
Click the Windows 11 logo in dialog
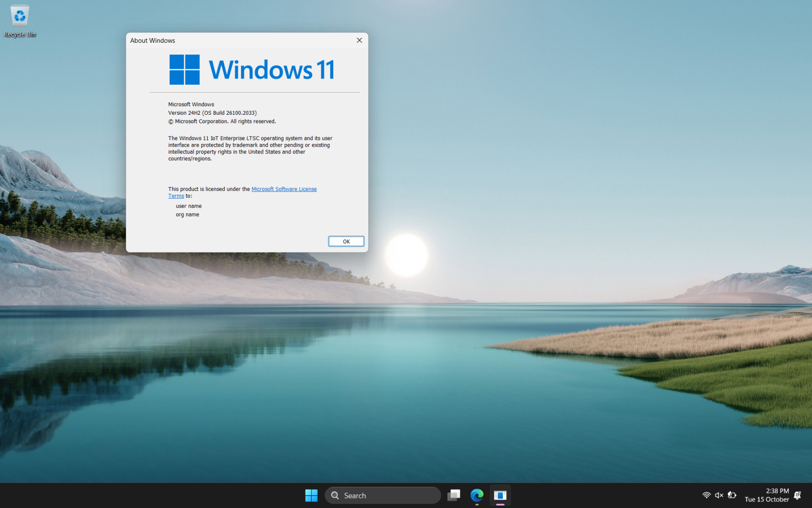[x=252, y=70]
